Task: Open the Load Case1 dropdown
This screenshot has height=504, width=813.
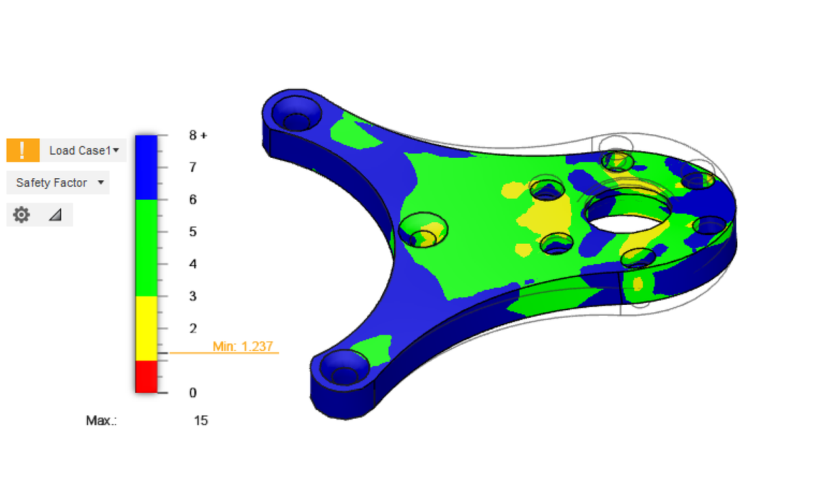Action: (83, 150)
